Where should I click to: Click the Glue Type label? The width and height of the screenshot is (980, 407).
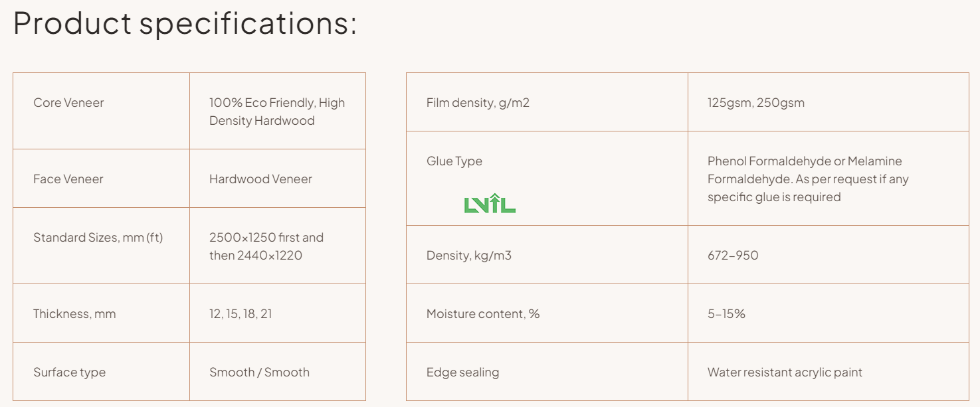(x=454, y=161)
